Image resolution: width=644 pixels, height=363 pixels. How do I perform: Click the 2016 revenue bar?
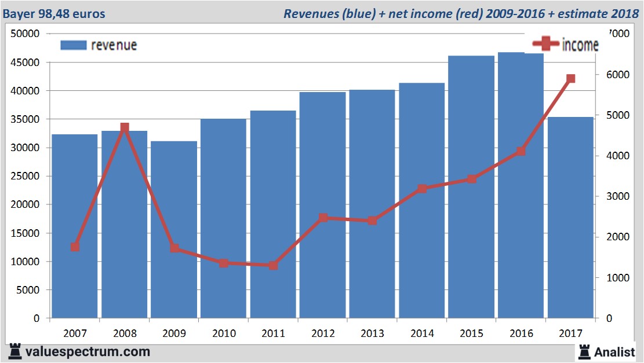pos(521,185)
